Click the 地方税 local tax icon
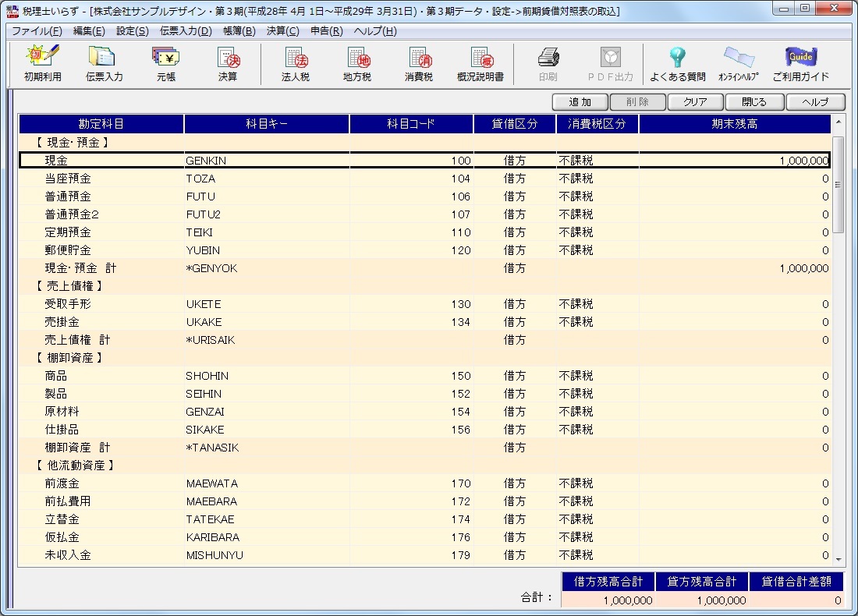 pos(357,64)
